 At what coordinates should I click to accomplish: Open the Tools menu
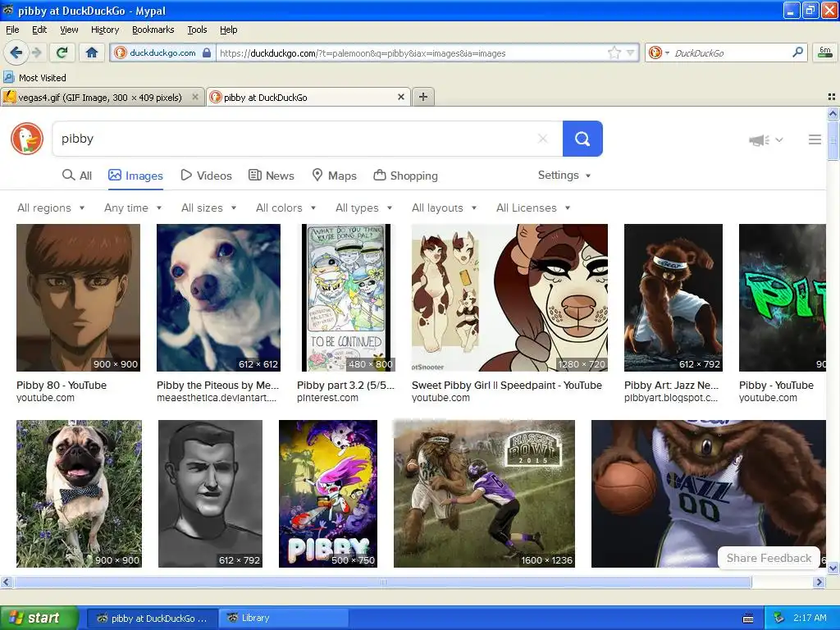(197, 30)
